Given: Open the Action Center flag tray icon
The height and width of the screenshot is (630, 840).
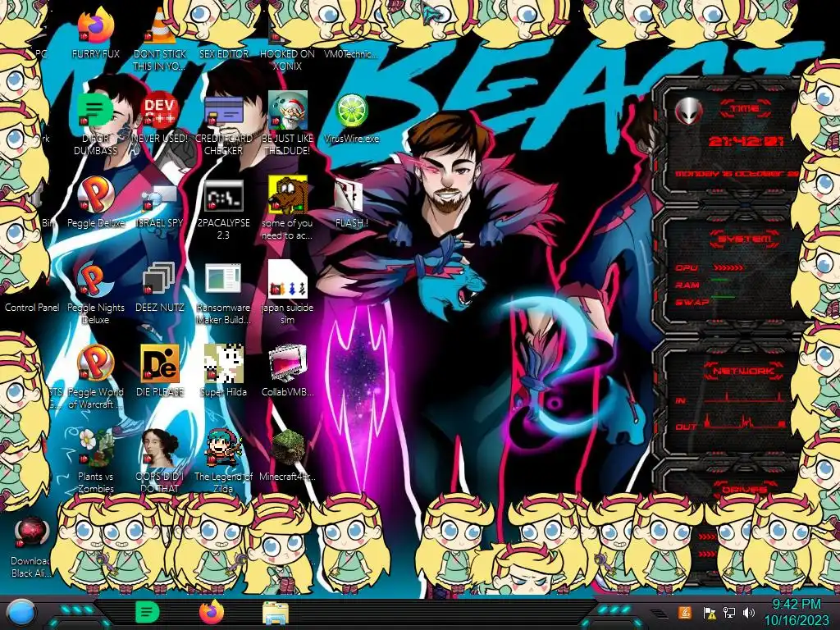Looking at the screenshot, I should tap(710, 612).
